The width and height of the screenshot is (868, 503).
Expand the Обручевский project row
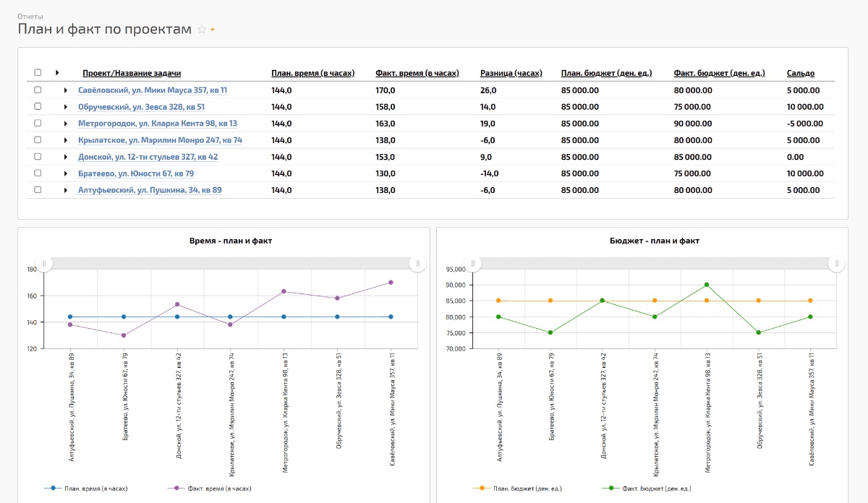point(66,107)
